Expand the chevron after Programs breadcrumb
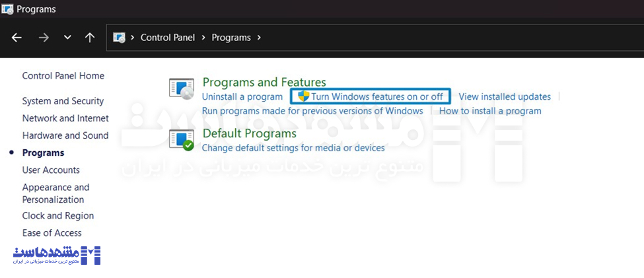 pos(259,38)
